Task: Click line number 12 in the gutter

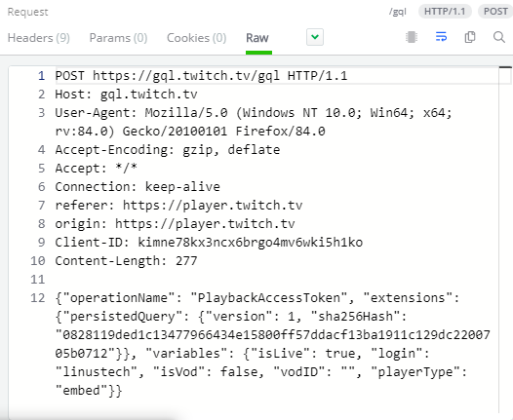Action: [x=38, y=298]
